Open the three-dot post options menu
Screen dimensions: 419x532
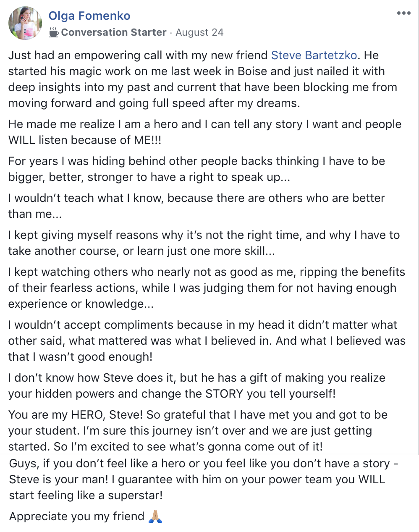[x=403, y=13]
